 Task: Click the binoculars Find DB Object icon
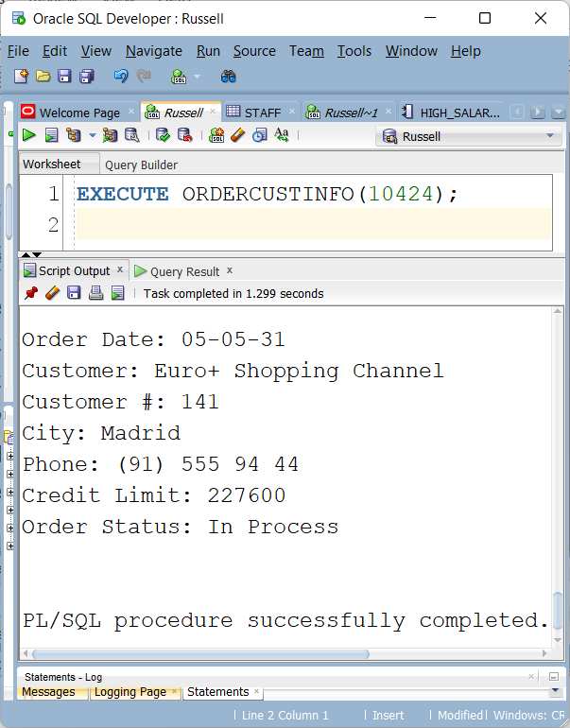pos(228,77)
